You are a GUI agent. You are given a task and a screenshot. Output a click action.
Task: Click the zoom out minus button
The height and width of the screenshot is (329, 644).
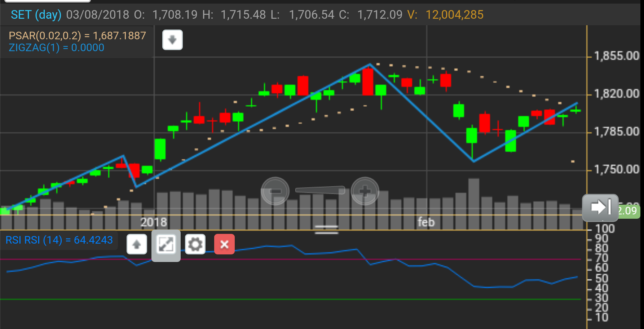[275, 191]
